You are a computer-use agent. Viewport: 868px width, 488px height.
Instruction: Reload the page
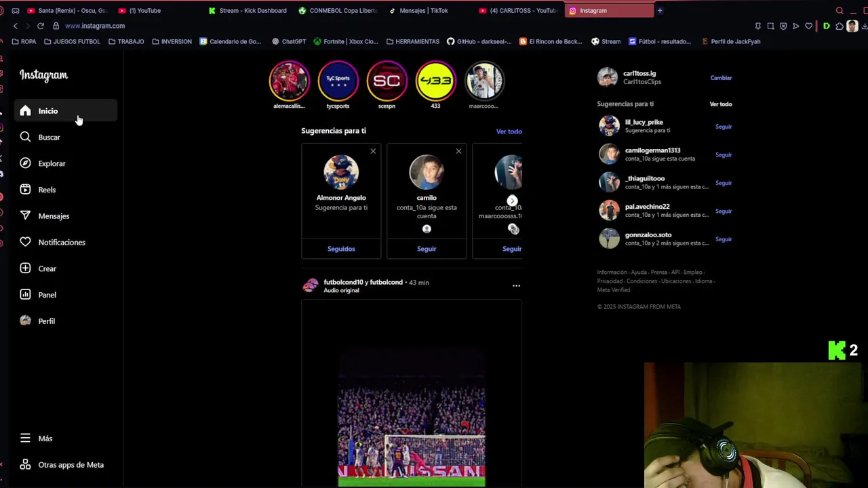pos(41,26)
